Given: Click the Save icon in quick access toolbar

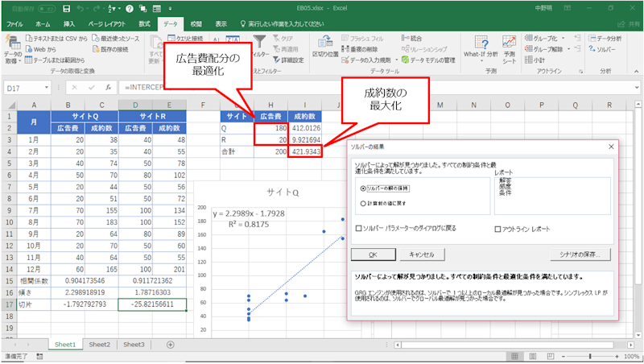Looking at the screenshot, I should point(66,8).
